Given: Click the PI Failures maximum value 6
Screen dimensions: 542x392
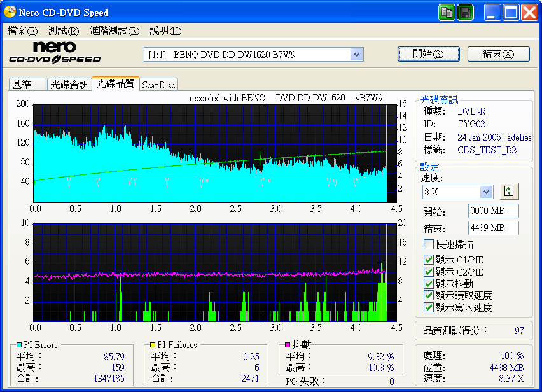Looking at the screenshot, I should (x=257, y=367).
